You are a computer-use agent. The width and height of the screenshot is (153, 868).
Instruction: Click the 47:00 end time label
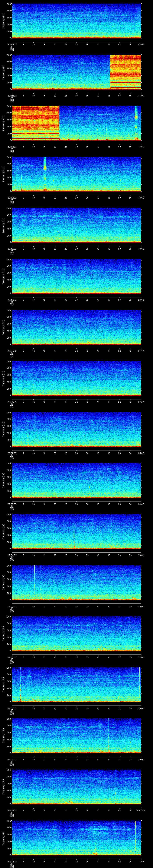pos(141,147)
